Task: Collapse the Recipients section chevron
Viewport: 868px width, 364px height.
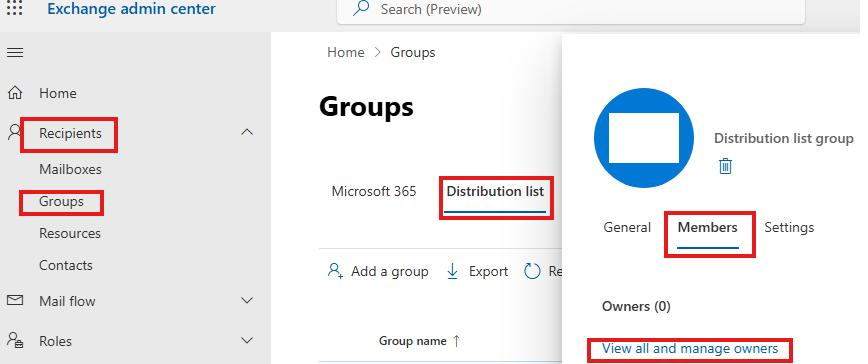Action: (247, 132)
